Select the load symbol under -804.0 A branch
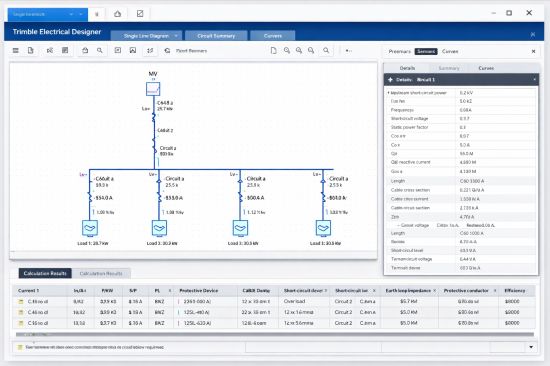Image resolution: width=550 pixels, height=366 pixels. point(323,228)
